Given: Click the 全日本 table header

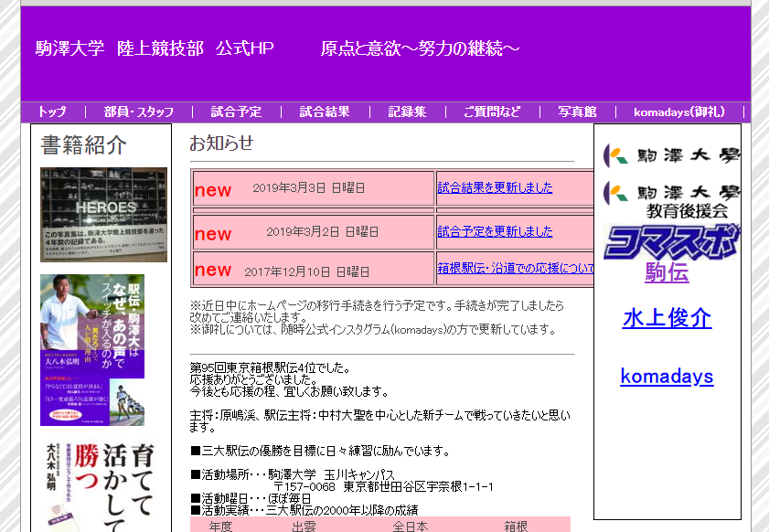Looking at the screenshot, I should pos(410,527).
